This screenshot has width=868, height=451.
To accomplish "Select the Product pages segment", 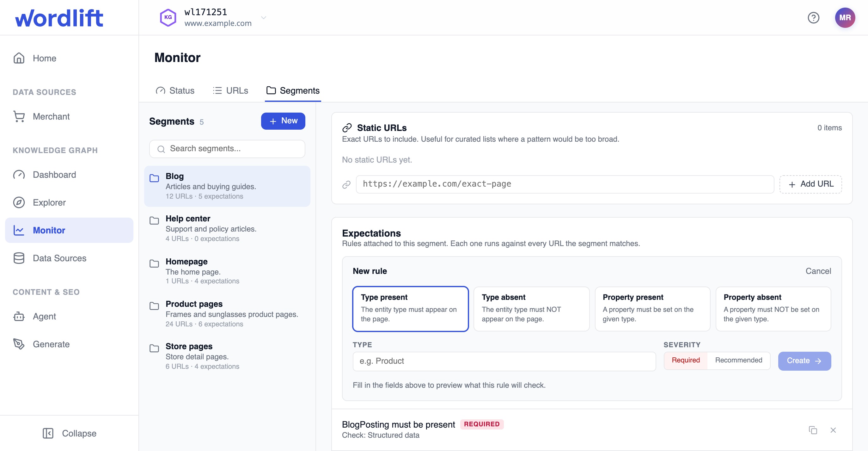I will click(227, 313).
